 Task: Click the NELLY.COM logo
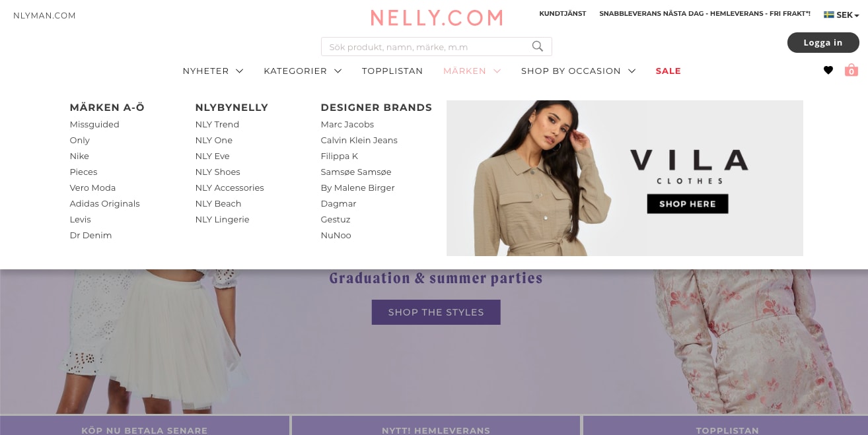437,18
